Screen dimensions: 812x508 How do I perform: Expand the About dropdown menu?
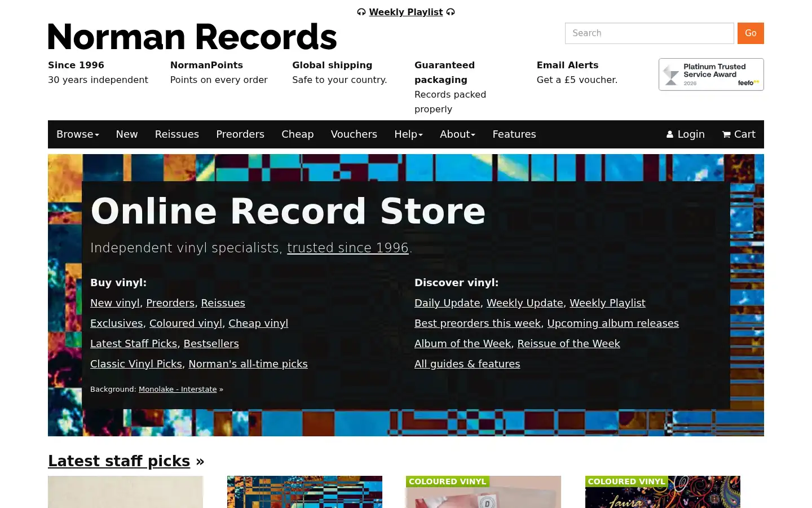pos(457,134)
